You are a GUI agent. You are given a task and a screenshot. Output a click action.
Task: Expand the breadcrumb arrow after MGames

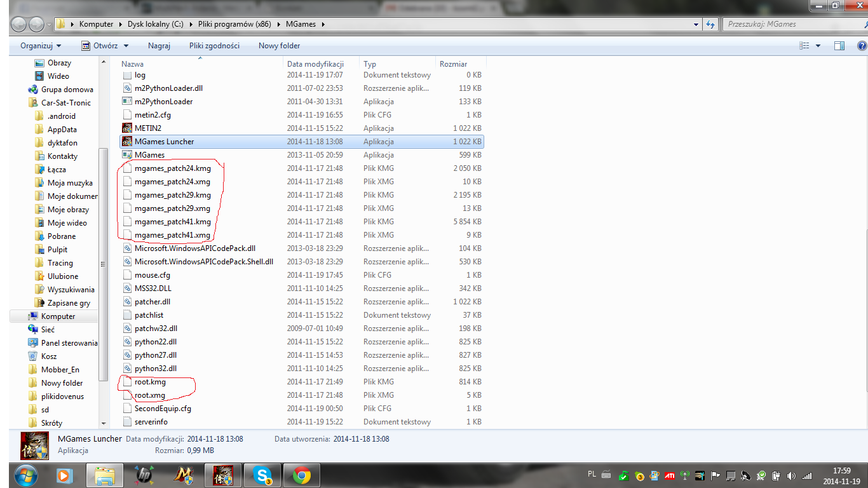click(x=323, y=24)
